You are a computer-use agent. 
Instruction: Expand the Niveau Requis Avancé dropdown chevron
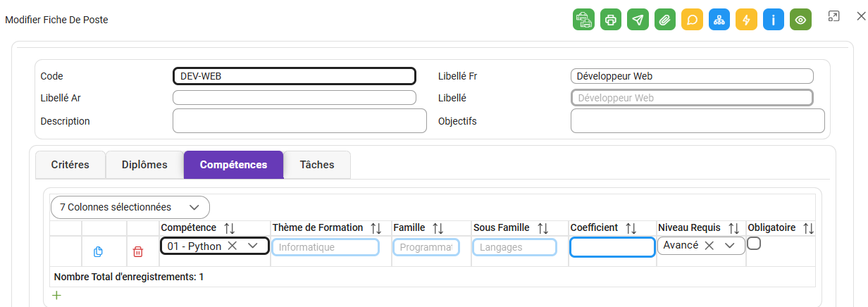pos(730,245)
